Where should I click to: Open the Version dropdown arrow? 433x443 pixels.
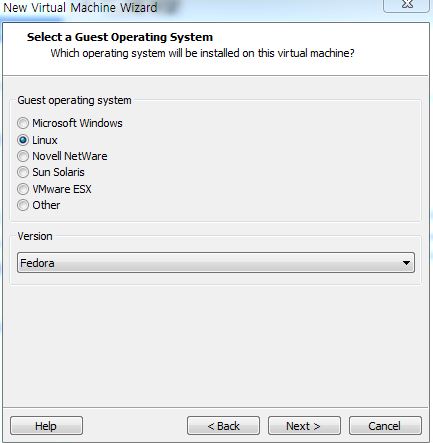(406, 263)
